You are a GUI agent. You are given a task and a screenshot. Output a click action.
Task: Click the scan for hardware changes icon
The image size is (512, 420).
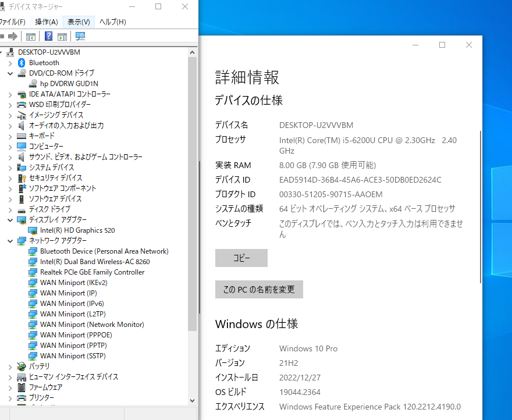(80, 36)
